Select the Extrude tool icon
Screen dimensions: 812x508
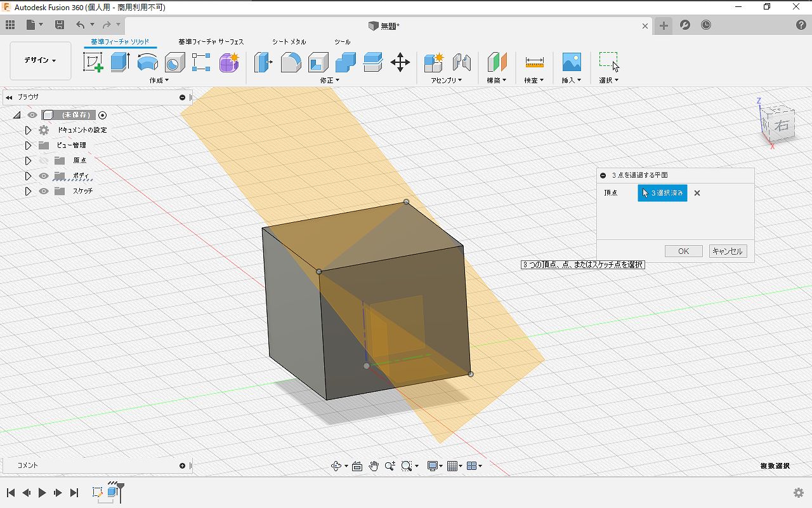[x=120, y=62]
